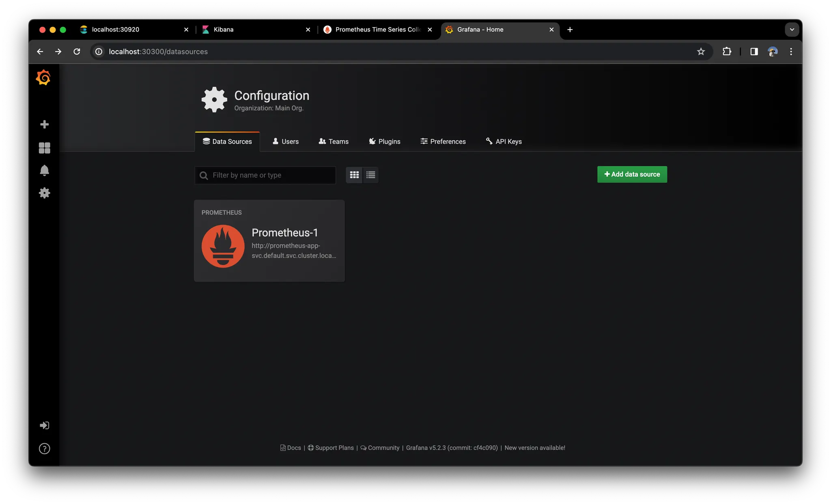The height and width of the screenshot is (504, 831).
Task: Open the Create plus menu icon
Action: click(x=45, y=124)
